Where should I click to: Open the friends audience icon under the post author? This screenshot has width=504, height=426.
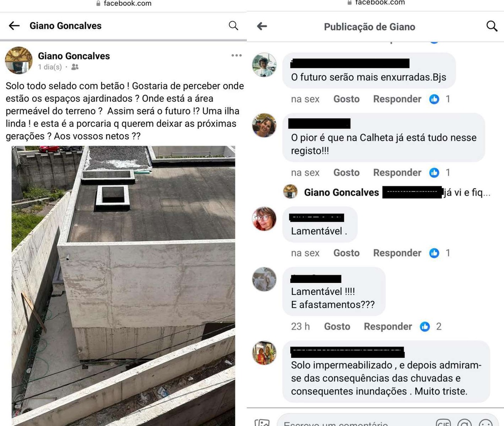[x=75, y=67]
